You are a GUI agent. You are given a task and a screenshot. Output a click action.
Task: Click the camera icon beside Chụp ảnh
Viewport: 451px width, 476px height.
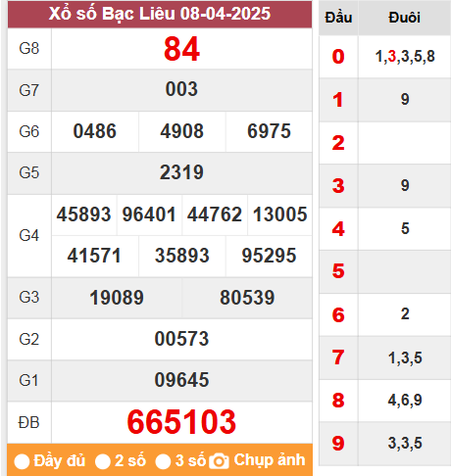coord(219,461)
